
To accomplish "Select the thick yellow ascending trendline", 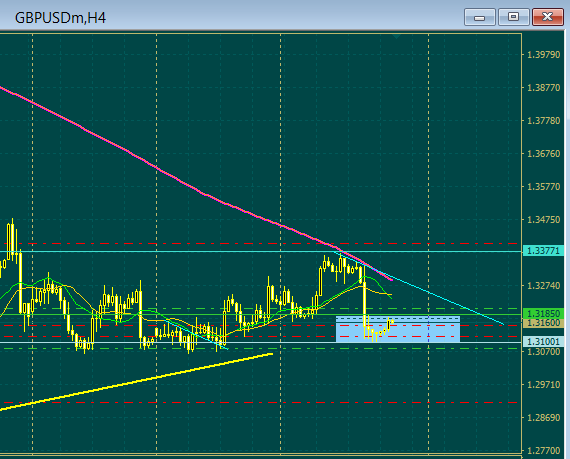I will click(x=136, y=382).
